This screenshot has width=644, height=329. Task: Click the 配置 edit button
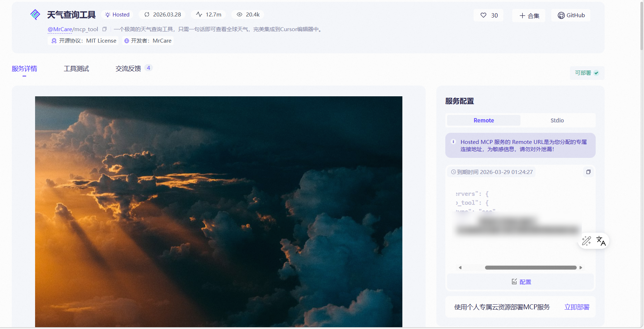(520, 282)
